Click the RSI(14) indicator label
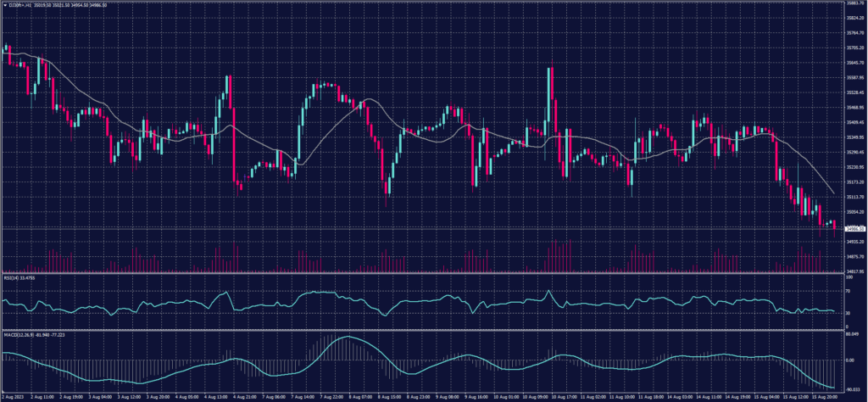This screenshot has width=868, height=402. [x=12, y=276]
